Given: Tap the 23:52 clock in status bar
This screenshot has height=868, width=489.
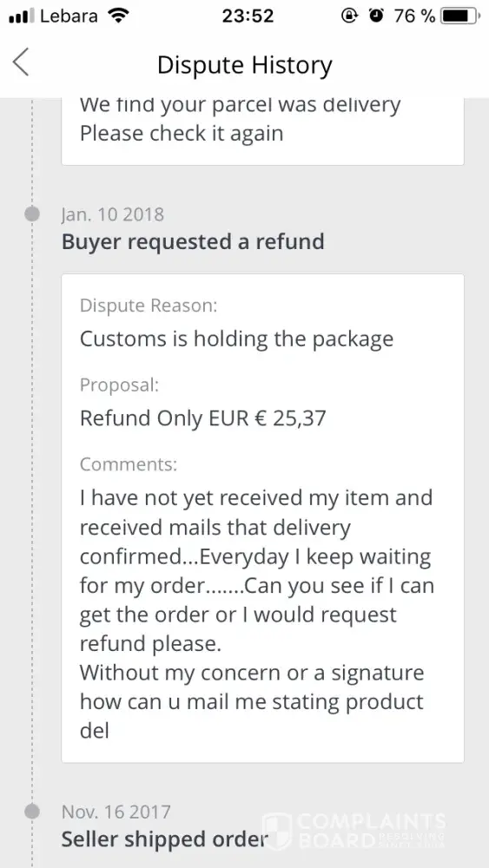Looking at the screenshot, I should click(248, 16).
